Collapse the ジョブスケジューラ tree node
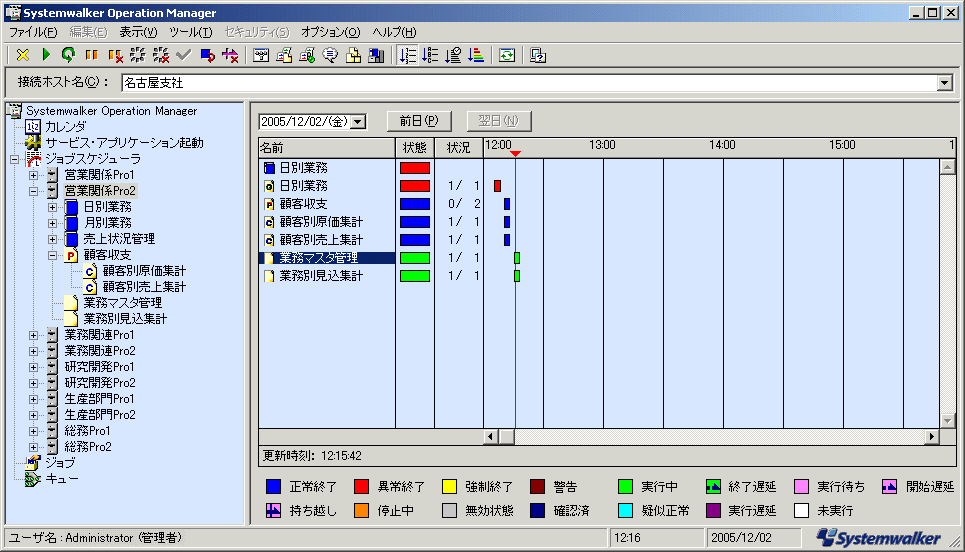The height and width of the screenshot is (552, 965). coord(14,159)
